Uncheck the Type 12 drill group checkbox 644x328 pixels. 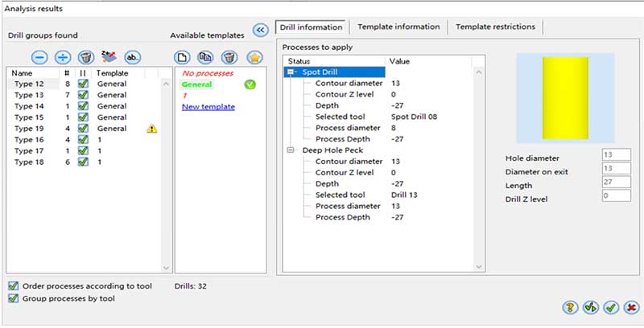tap(83, 84)
